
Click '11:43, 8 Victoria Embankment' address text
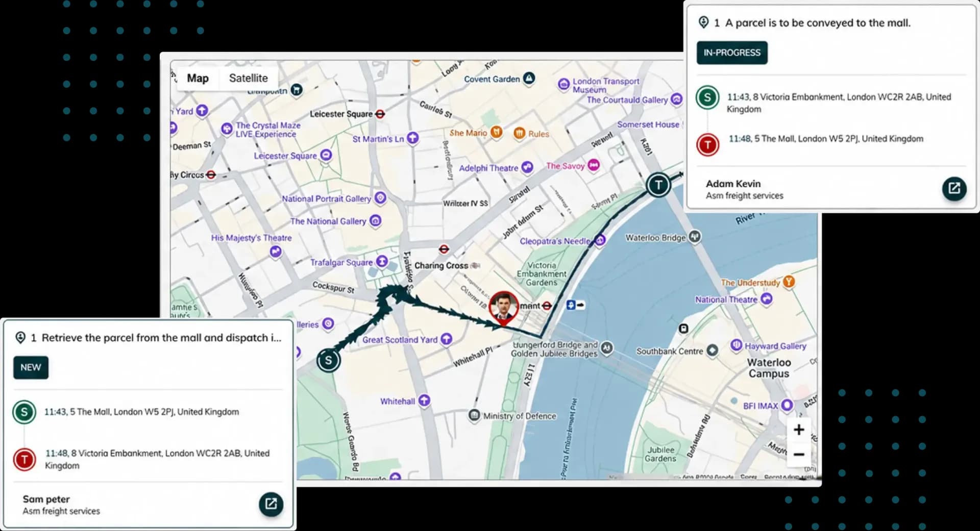[839, 103]
